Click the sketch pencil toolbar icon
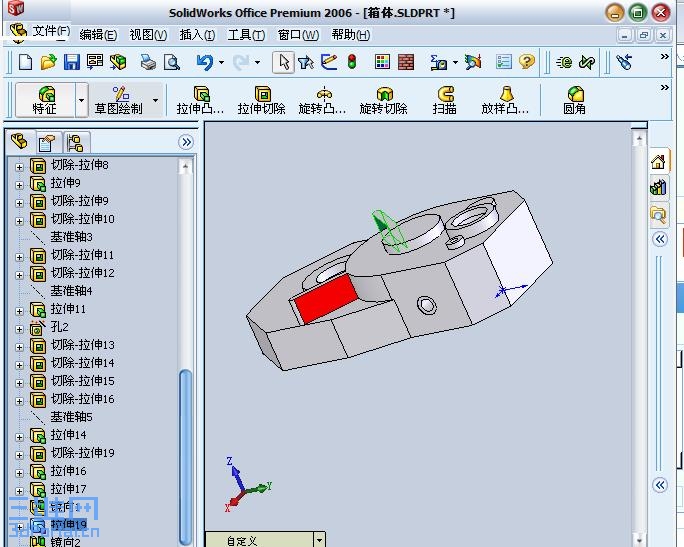This screenshot has height=547, width=684. click(328, 62)
